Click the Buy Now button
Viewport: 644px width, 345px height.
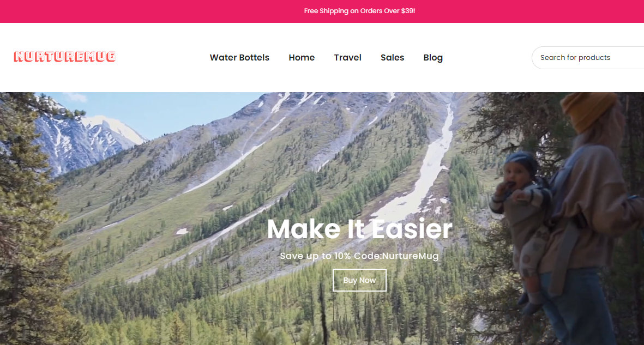pos(359,280)
